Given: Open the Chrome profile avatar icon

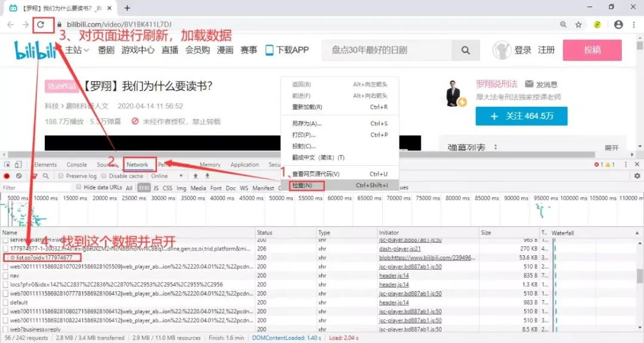Looking at the screenshot, I should (618, 24).
